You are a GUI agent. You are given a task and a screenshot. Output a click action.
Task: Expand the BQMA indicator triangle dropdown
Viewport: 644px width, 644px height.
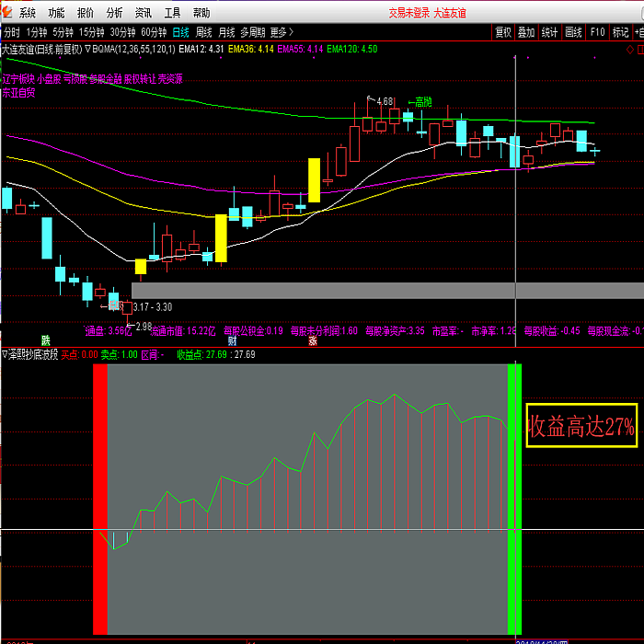[x=88, y=50]
